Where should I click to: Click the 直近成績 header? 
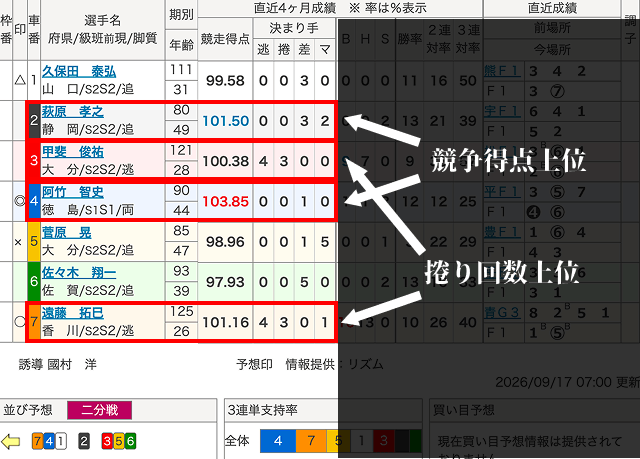point(552,8)
